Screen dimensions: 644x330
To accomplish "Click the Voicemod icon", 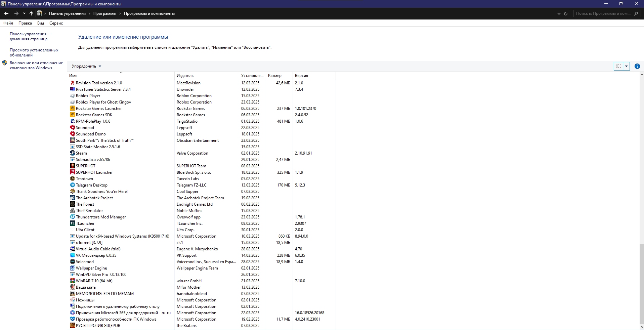I will (72, 261).
